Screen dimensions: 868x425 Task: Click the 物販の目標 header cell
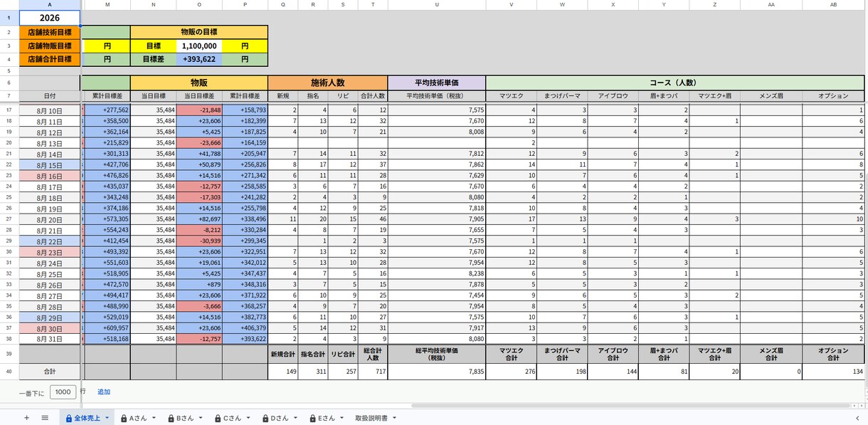tap(199, 32)
